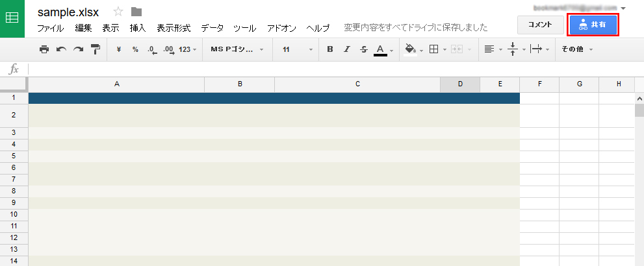
Task: Open the データ menu
Action: 213,29
